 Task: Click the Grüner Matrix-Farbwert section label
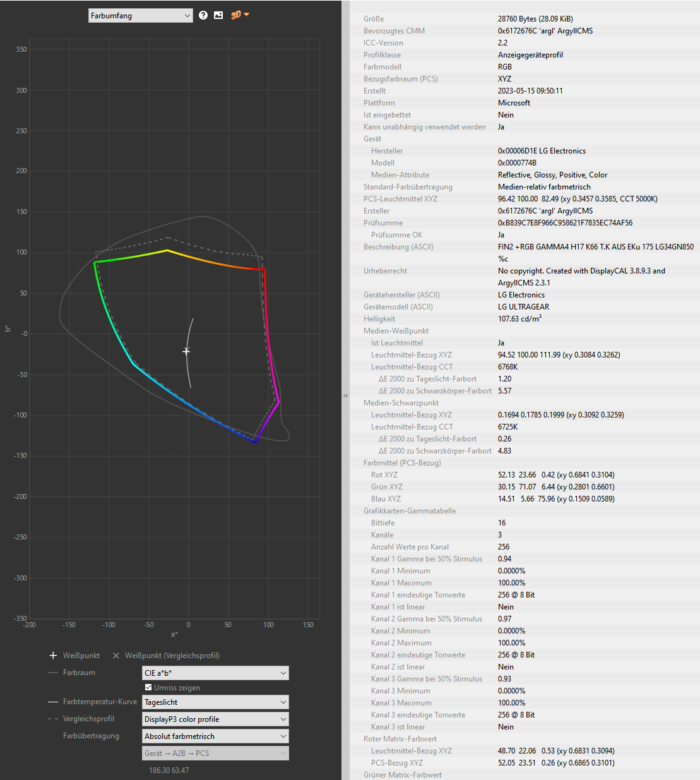pos(403,775)
